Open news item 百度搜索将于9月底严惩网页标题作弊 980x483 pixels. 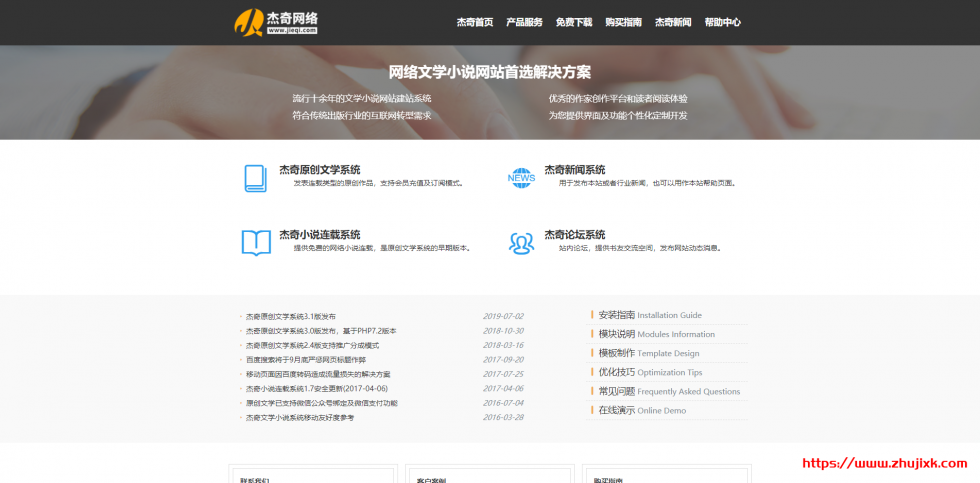point(306,360)
